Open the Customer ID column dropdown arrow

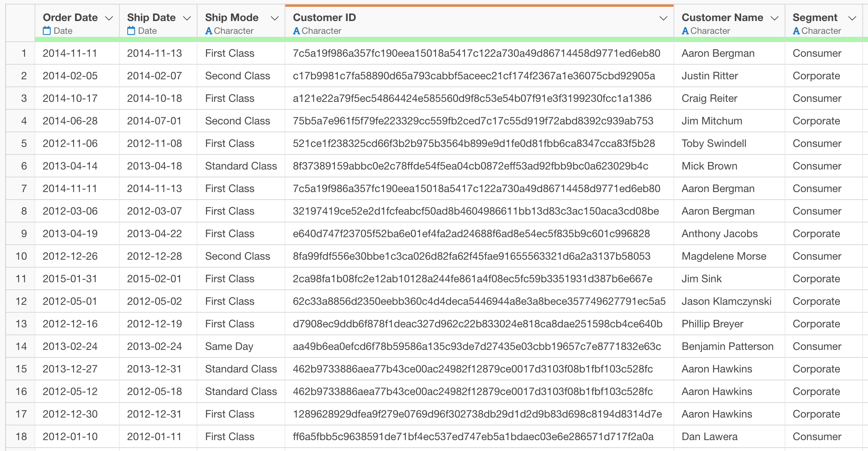pos(663,18)
